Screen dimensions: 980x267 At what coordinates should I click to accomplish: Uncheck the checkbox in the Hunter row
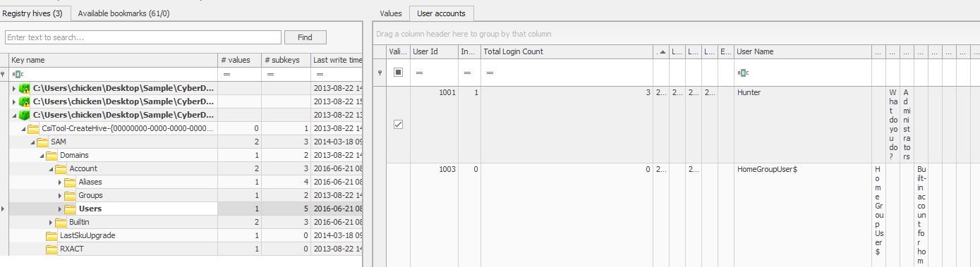pyautogui.click(x=398, y=125)
